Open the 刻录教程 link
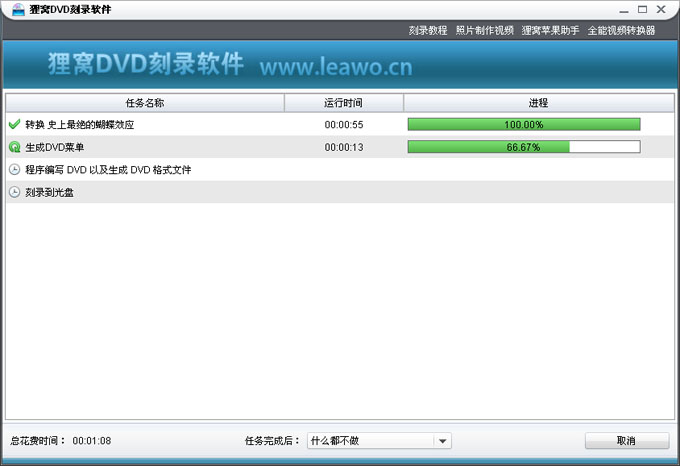The width and height of the screenshot is (680, 466). coord(428,30)
